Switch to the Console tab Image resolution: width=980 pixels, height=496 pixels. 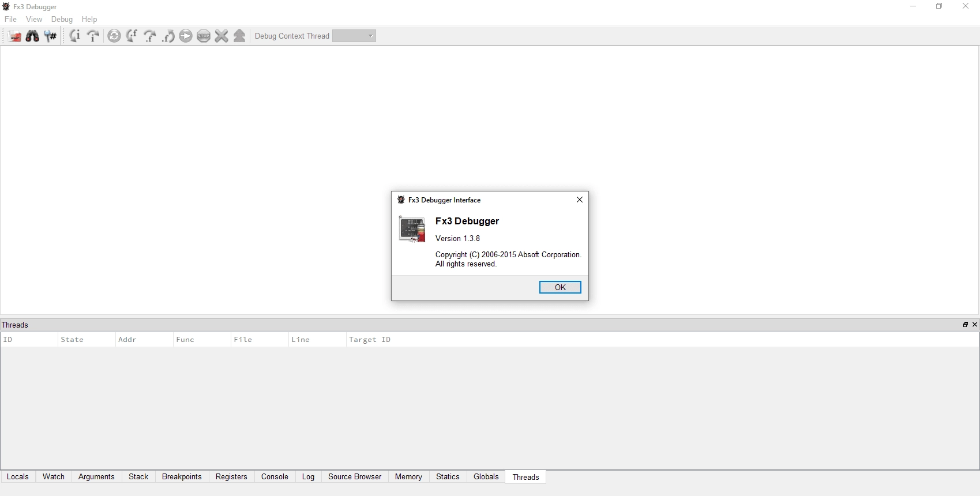(275, 477)
